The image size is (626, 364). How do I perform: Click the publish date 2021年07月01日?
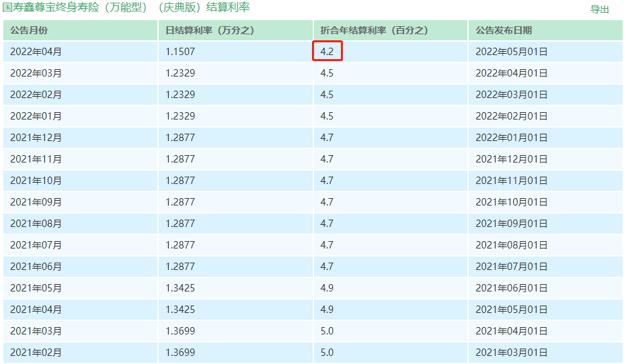(512, 267)
